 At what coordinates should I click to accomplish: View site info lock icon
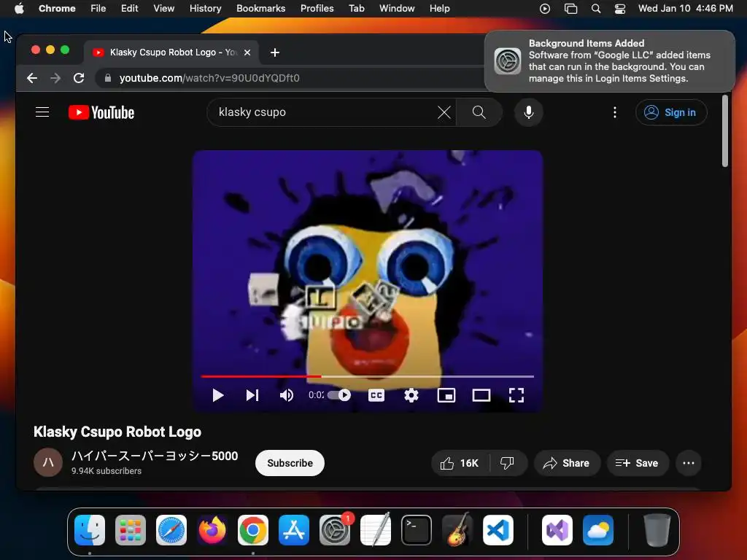[108, 78]
